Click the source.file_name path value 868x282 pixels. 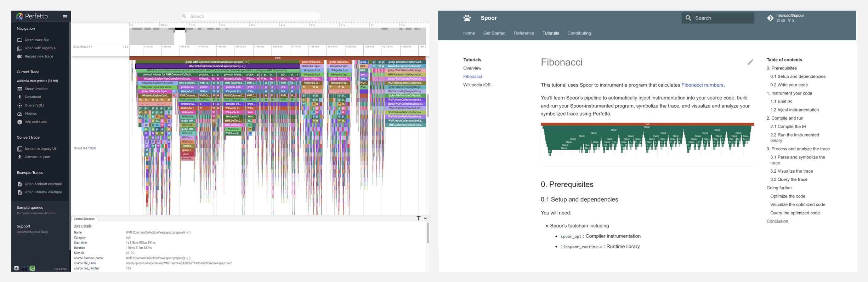pyautogui.click(x=179, y=263)
